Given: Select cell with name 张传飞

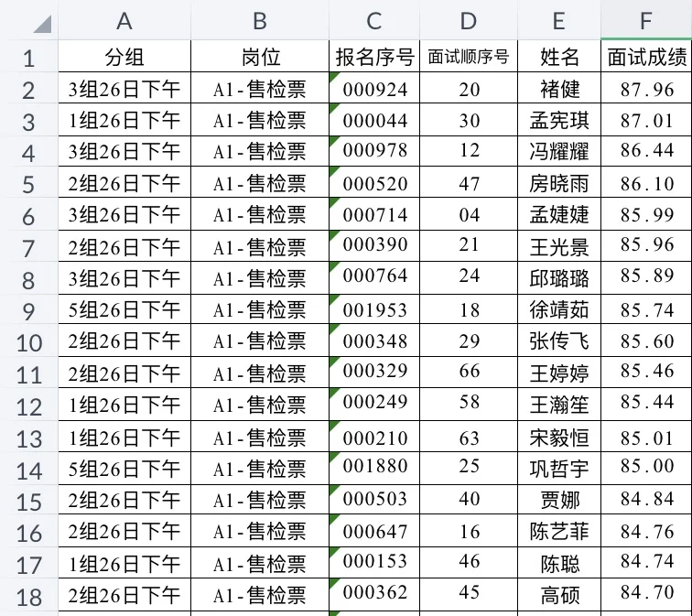Looking at the screenshot, I should pyautogui.click(x=559, y=340).
